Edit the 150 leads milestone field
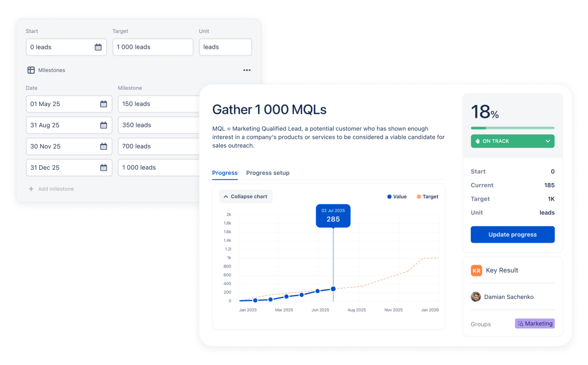Image resolution: width=588 pixels, height=365 pixels. click(x=159, y=104)
